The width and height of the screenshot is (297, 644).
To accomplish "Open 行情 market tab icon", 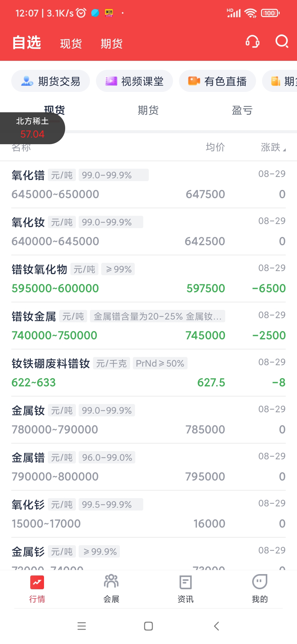I will pyautogui.click(x=37, y=582).
